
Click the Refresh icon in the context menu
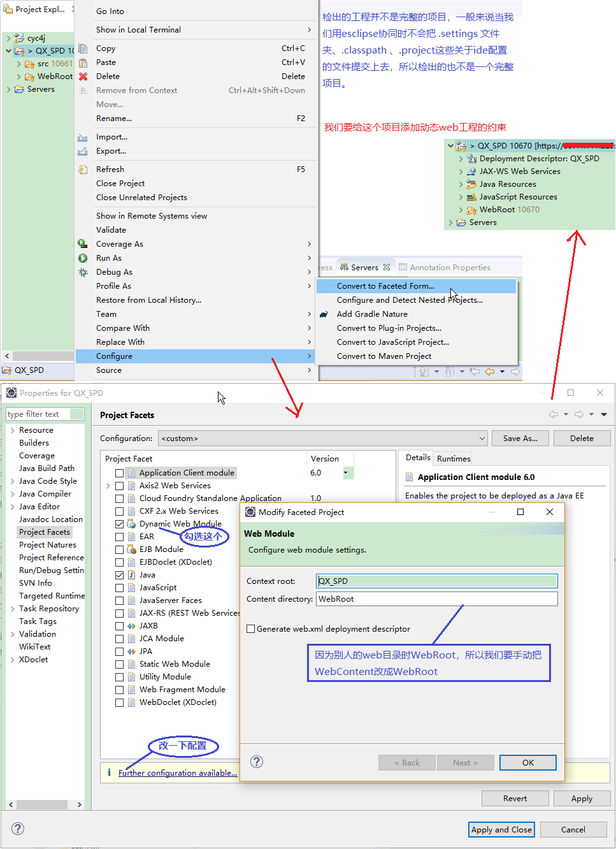(x=83, y=170)
